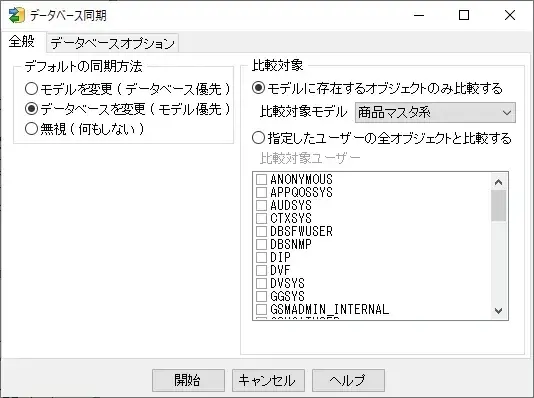Check the DIP user checkbox

point(261,257)
